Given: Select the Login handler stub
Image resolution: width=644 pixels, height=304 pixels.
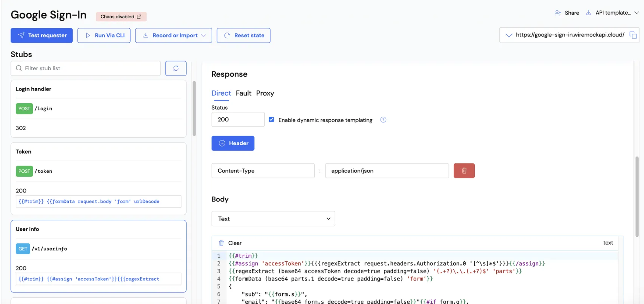Looking at the screenshot, I should tap(98, 108).
